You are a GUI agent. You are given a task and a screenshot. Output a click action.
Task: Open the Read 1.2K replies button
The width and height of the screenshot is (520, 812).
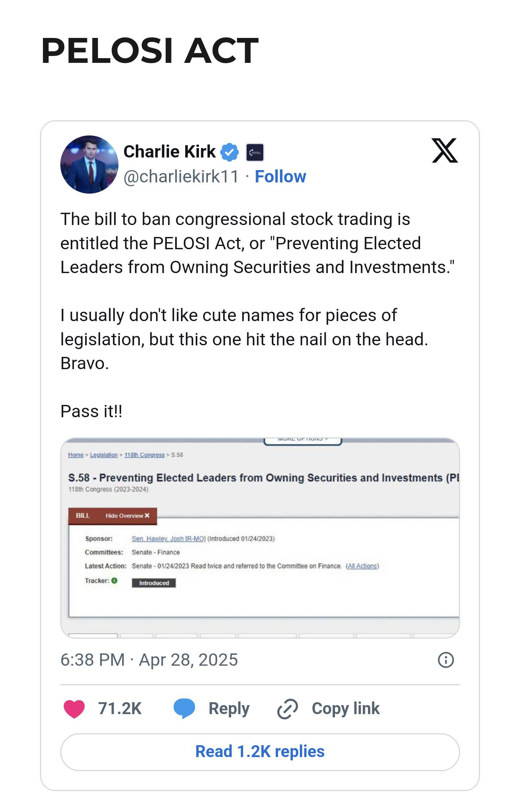click(x=260, y=752)
